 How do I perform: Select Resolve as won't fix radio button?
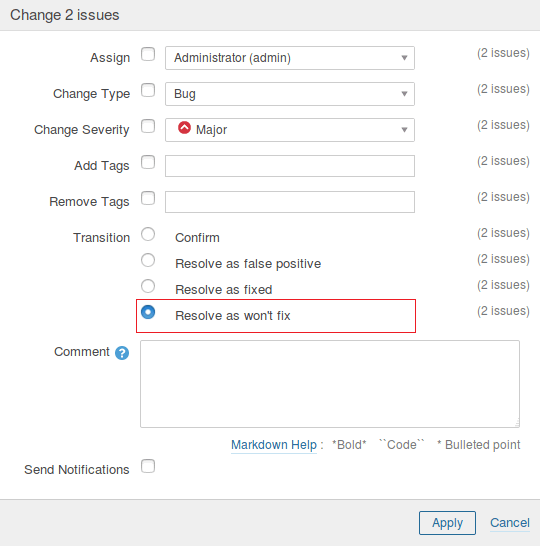148,312
